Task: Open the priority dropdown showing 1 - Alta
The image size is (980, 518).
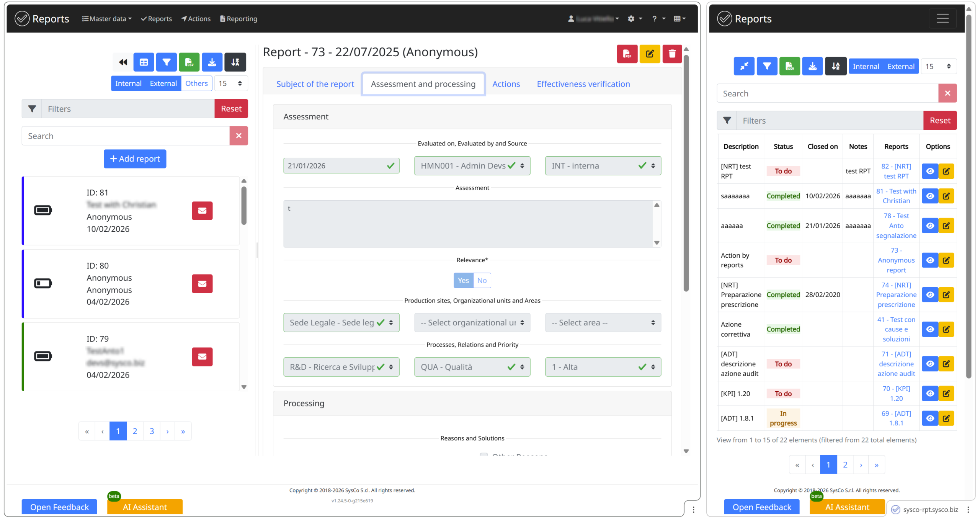Action: click(x=603, y=367)
